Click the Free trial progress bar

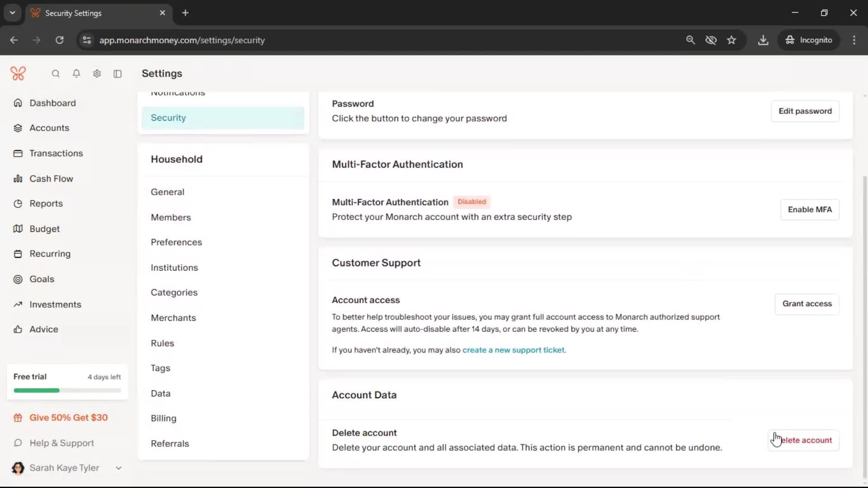click(67, 390)
